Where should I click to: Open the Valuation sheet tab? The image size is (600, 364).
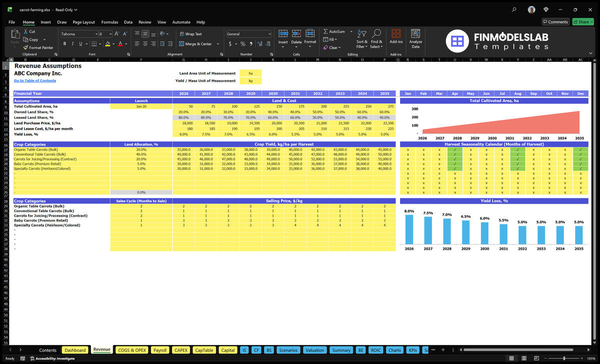314,350
